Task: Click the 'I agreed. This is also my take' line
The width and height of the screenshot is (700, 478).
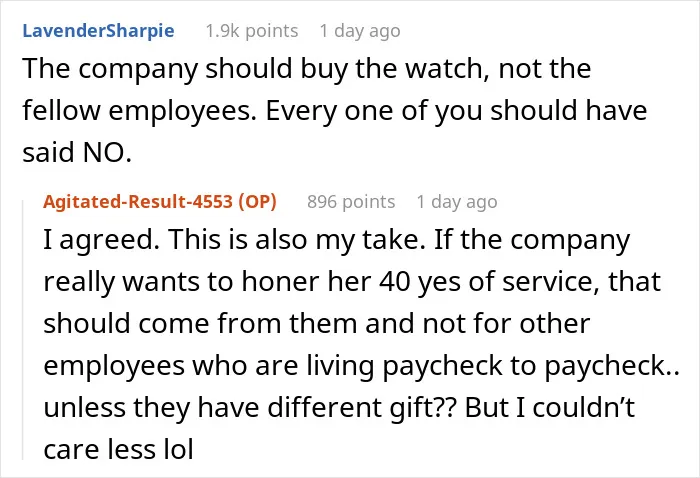Action: (x=336, y=240)
